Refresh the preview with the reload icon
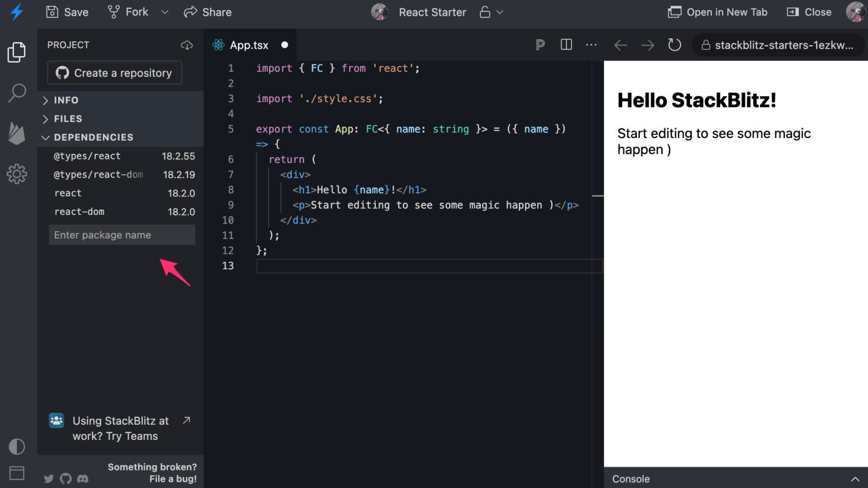 pos(674,45)
